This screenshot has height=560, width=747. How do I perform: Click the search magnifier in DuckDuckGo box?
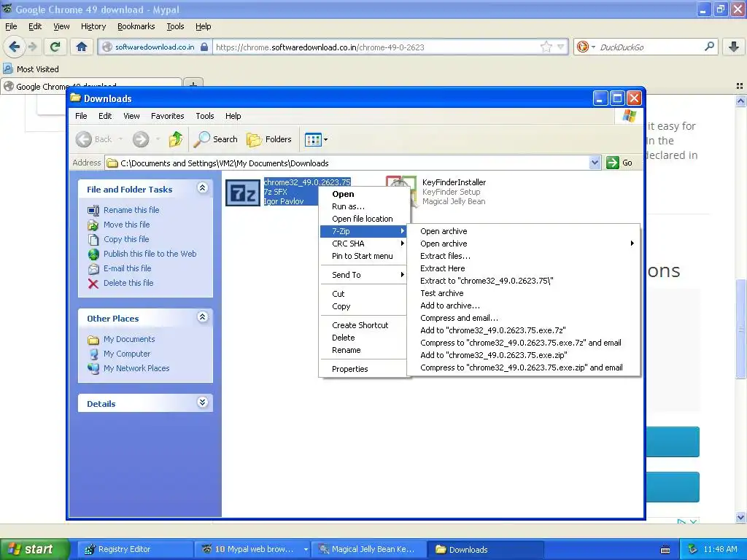[709, 47]
